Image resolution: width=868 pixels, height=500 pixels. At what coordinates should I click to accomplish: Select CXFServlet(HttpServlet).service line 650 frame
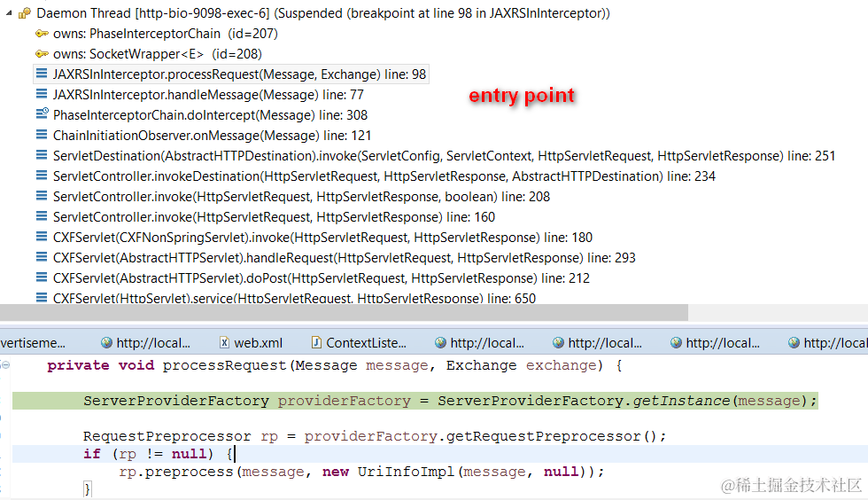[294, 298]
